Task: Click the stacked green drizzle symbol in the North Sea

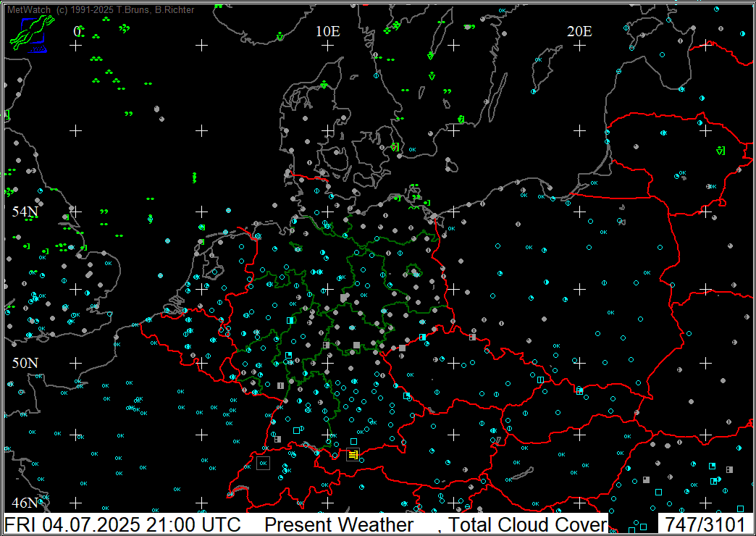Action: click(x=195, y=177)
